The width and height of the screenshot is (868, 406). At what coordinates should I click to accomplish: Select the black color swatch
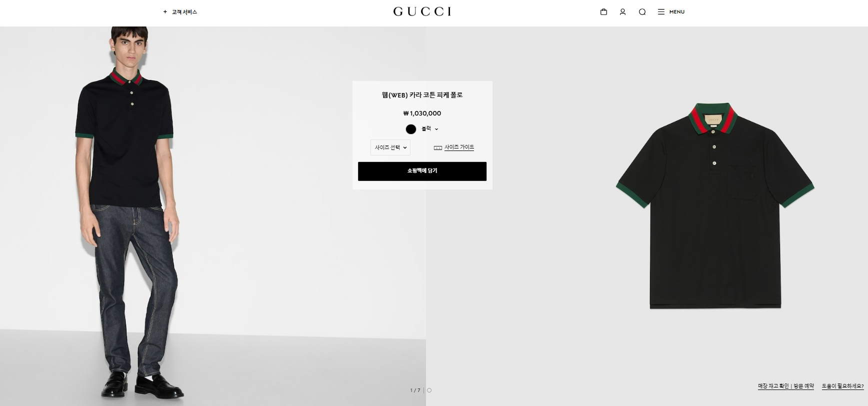point(411,129)
